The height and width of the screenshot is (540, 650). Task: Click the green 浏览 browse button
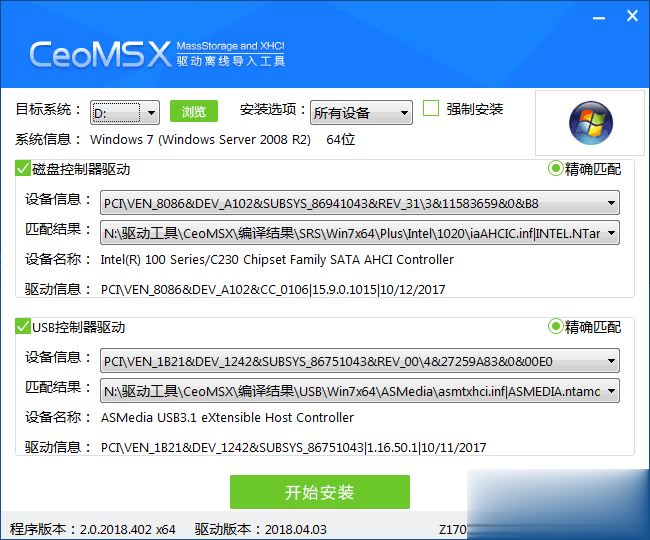click(x=194, y=111)
